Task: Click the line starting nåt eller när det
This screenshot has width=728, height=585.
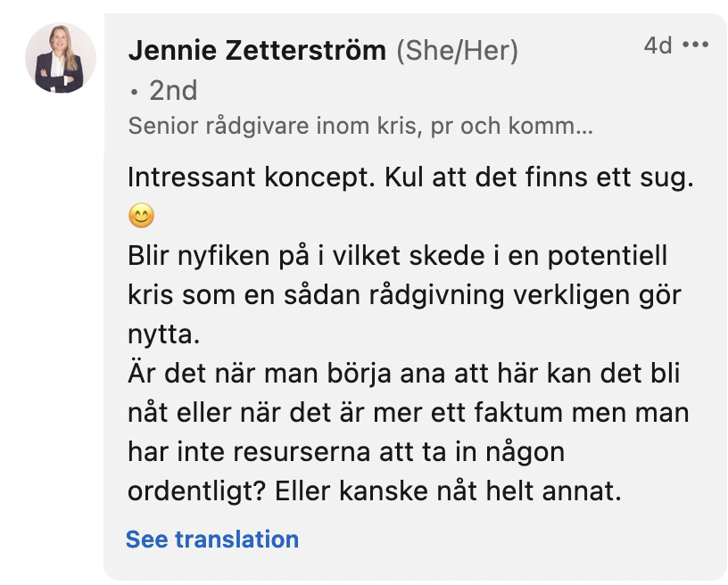Action: click(408, 413)
